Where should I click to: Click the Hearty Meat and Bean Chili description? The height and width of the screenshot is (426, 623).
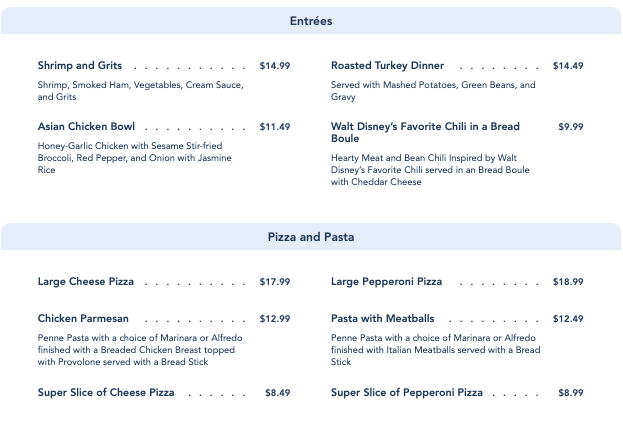tap(430, 170)
